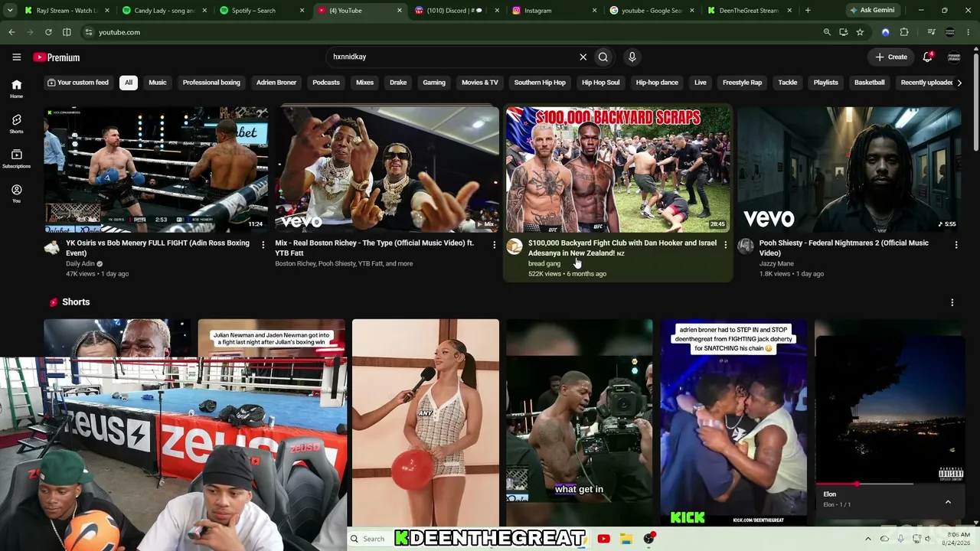Open options menu for Backyard Fight Club video
The height and width of the screenshot is (551, 980).
pos(725,245)
